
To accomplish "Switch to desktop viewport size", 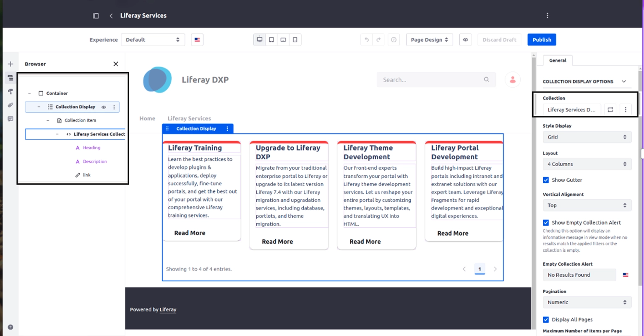I will click(x=260, y=40).
